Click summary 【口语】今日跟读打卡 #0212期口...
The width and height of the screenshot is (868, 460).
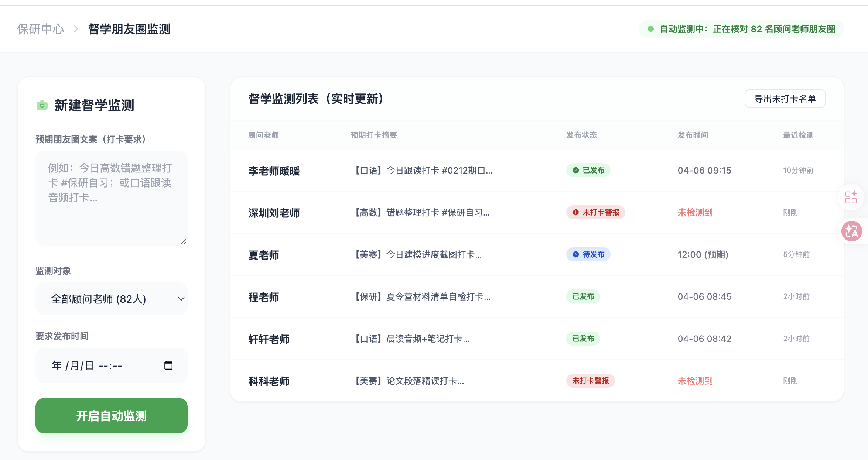(x=422, y=170)
